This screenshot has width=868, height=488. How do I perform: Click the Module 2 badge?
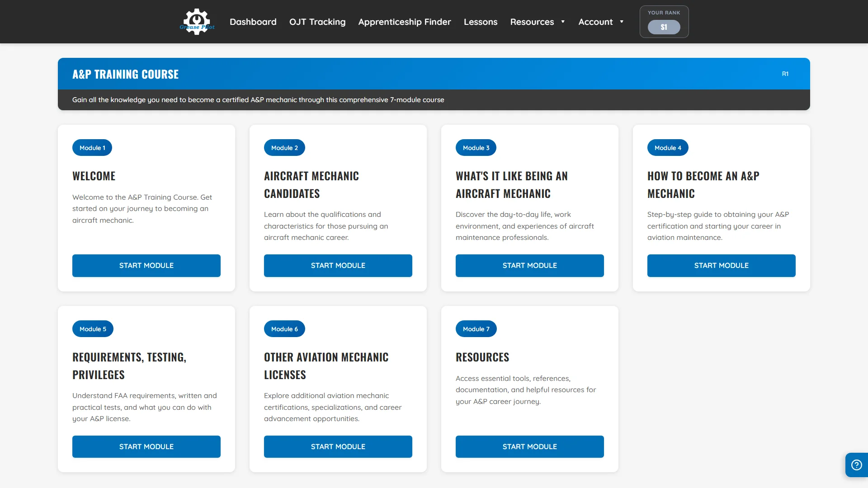(x=284, y=148)
